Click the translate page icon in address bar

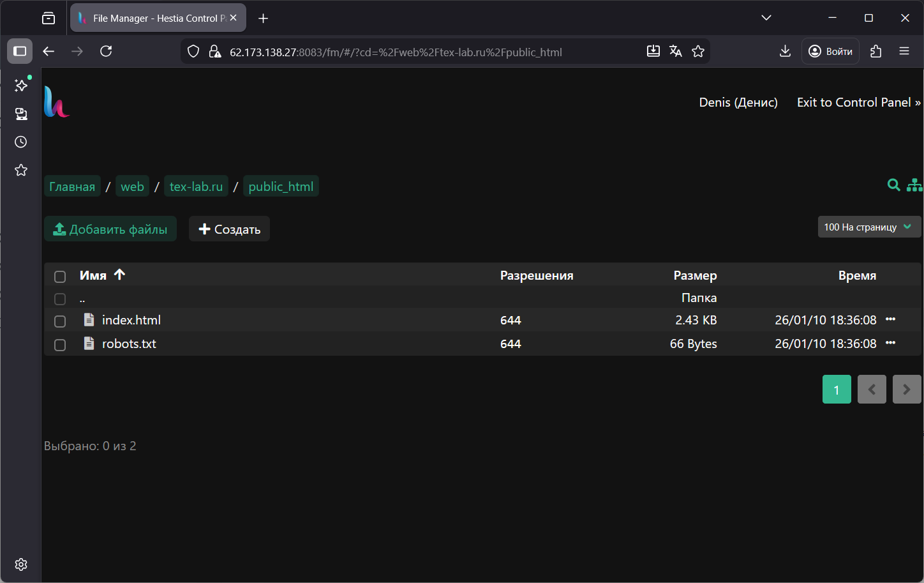click(676, 52)
